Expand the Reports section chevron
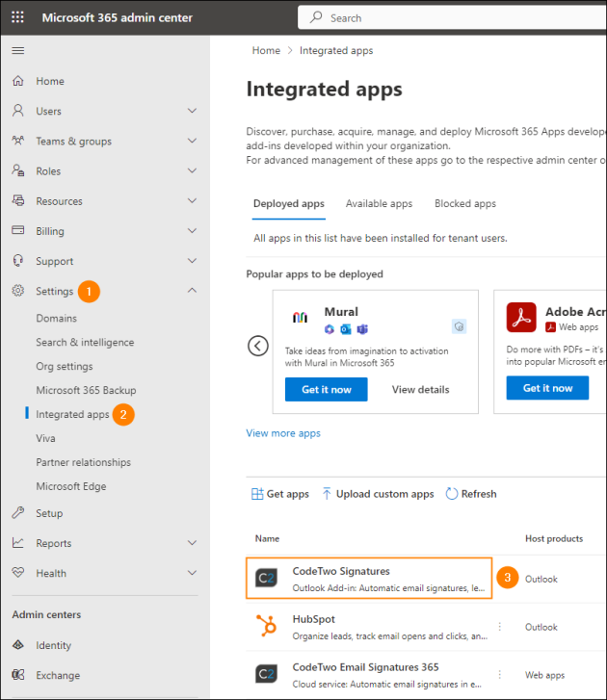 point(192,543)
